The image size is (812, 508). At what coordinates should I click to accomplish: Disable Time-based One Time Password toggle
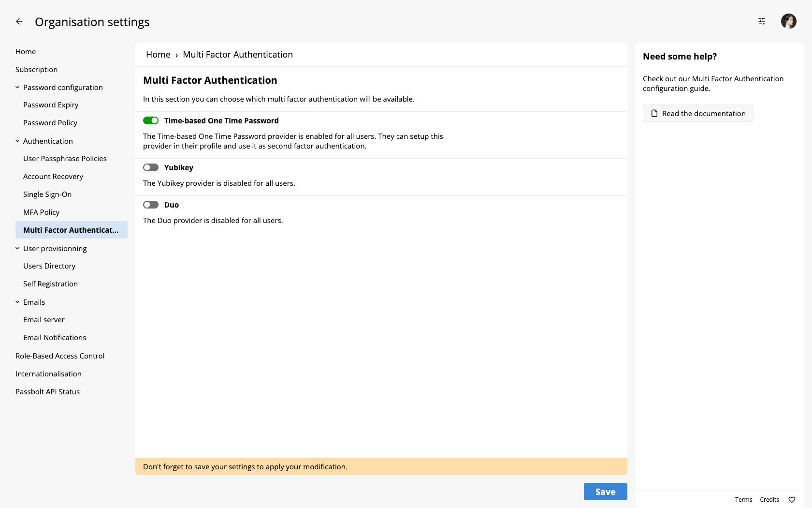click(x=151, y=120)
